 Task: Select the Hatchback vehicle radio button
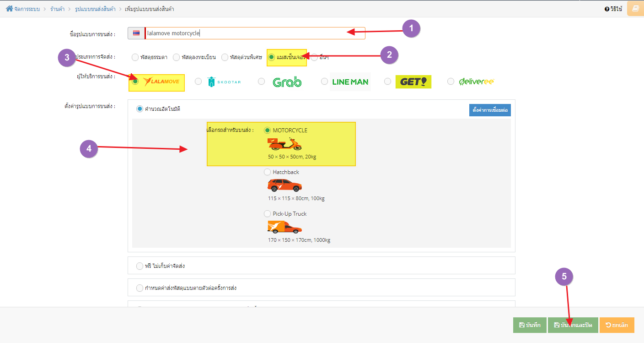pyautogui.click(x=268, y=172)
